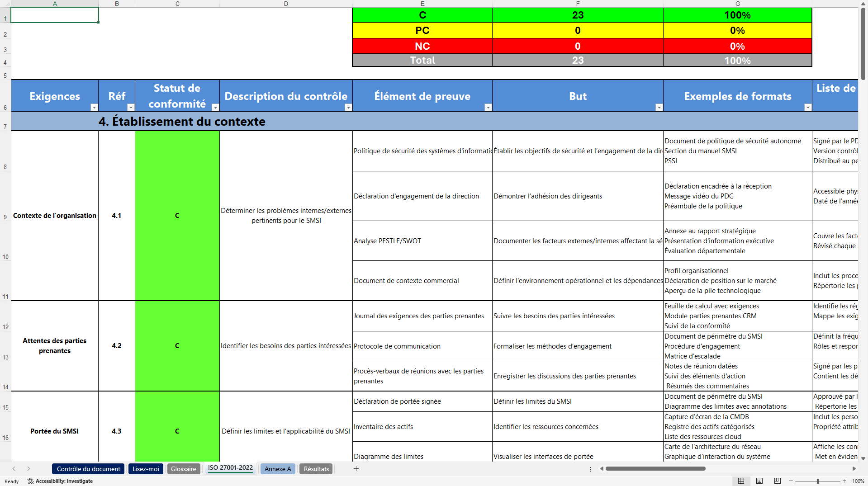
Task: Open the Exigences column filter dropdown
Action: tap(94, 108)
